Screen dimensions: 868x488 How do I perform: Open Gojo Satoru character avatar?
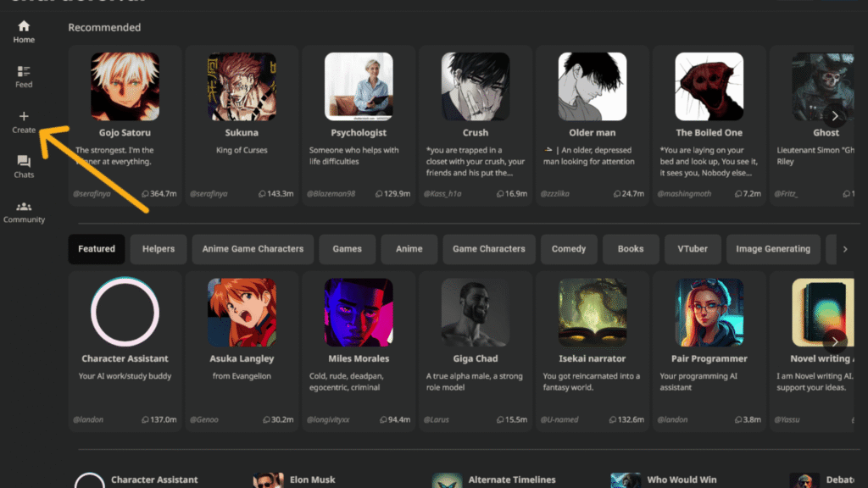[125, 87]
